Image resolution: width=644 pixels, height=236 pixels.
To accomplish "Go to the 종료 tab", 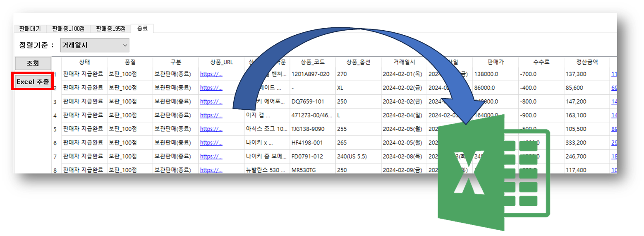I will tap(142, 28).
